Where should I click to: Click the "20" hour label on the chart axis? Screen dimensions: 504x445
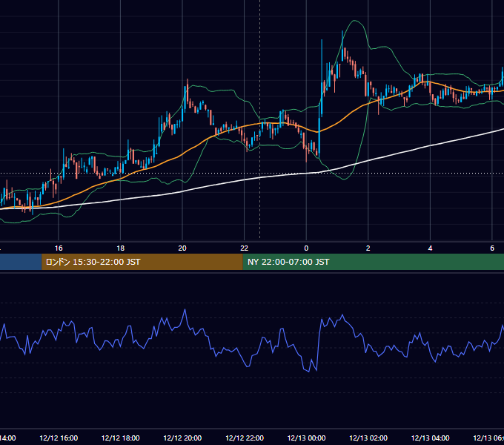coord(182,248)
